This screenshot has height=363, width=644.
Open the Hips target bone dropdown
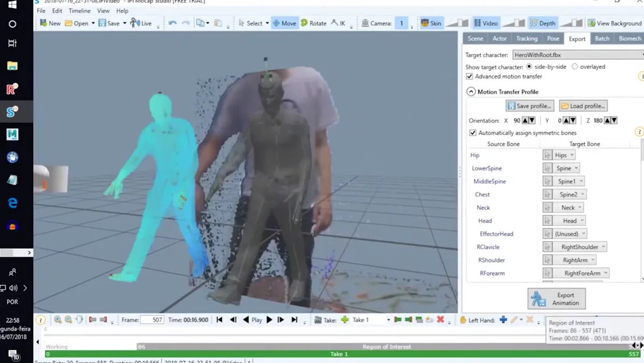[x=564, y=155]
